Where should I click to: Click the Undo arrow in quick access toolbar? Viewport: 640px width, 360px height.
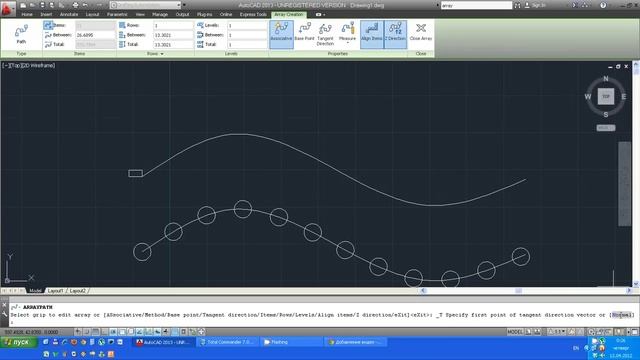coord(85,5)
